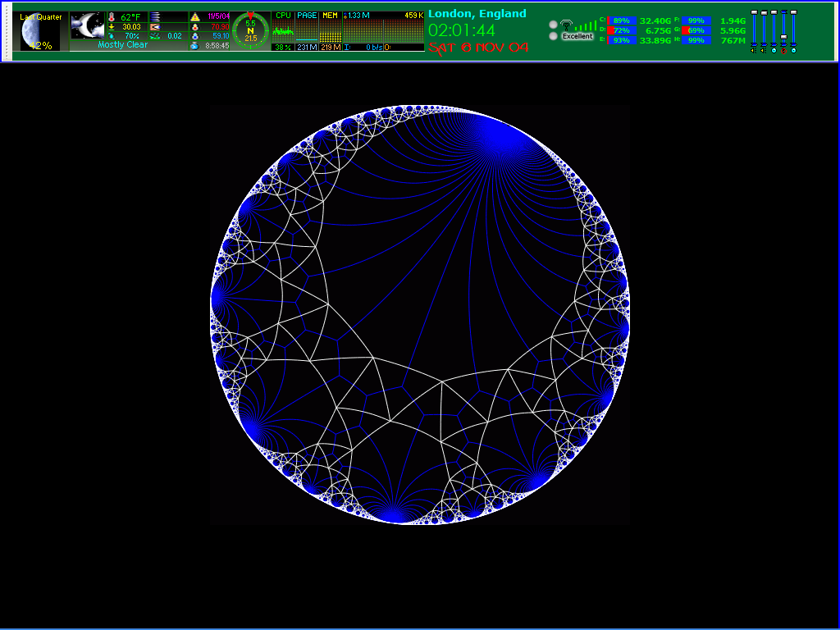The height and width of the screenshot is (630, 840).
Task: Select the G: drive 69% usage bar
Action: coord(695,30)
